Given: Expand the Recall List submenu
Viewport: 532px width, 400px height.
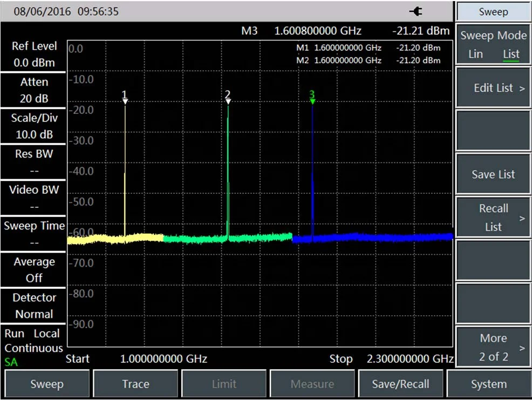Looking at the screenshot, I should pyautogui.click(x=493, y=218).
